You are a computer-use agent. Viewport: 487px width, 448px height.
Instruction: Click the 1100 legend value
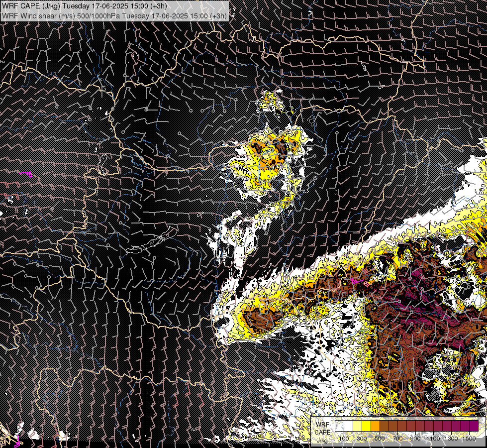433,439
